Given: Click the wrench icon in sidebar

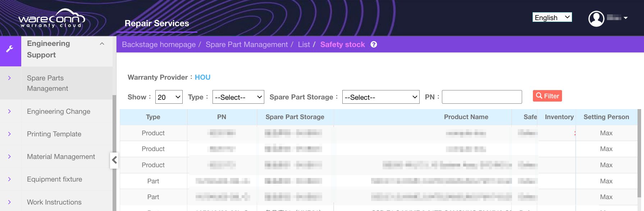Looking at the screenshot, I should (10, 49).
